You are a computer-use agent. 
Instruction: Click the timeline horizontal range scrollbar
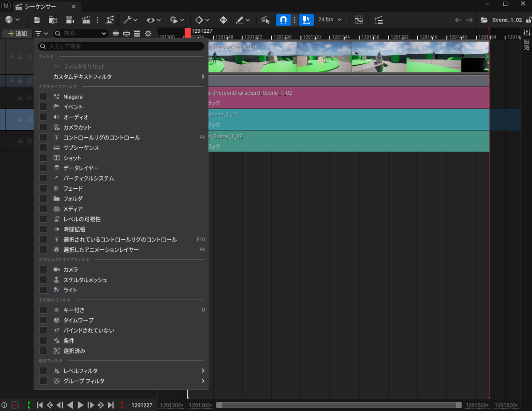pos(339,405)
